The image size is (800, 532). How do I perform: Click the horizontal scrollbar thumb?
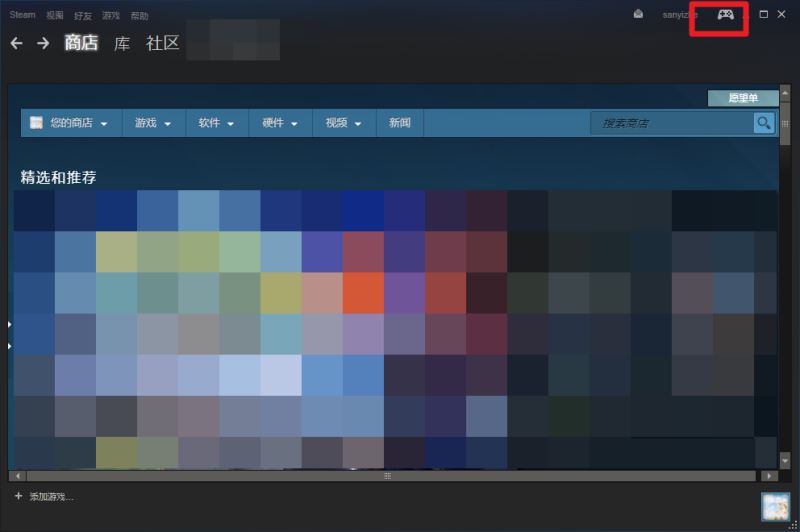point(391,476)
